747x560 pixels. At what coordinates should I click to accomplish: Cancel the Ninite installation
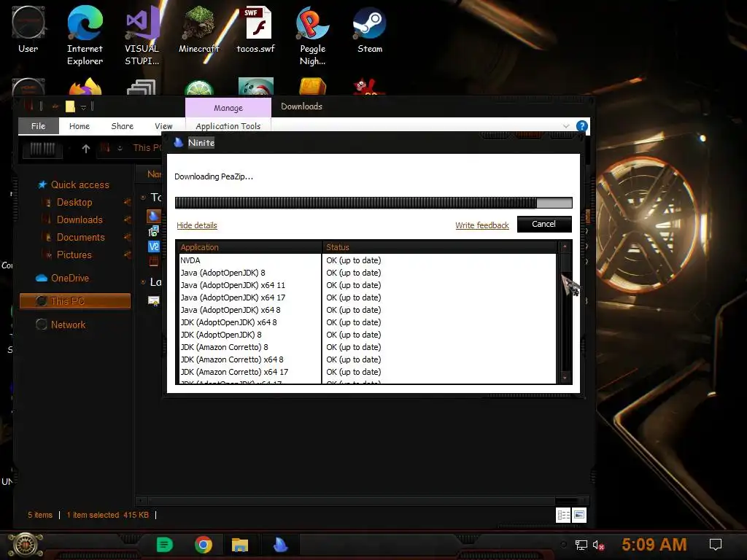tap(544, 224)
